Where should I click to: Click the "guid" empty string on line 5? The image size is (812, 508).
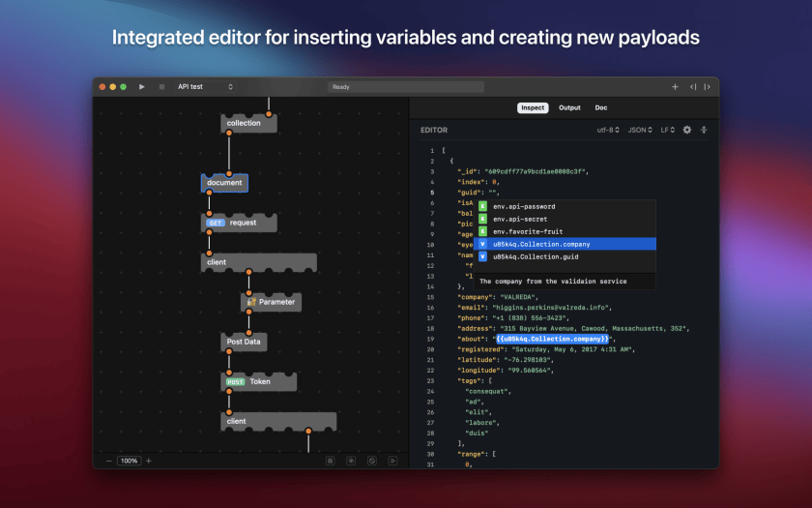[x=492, y=193]
